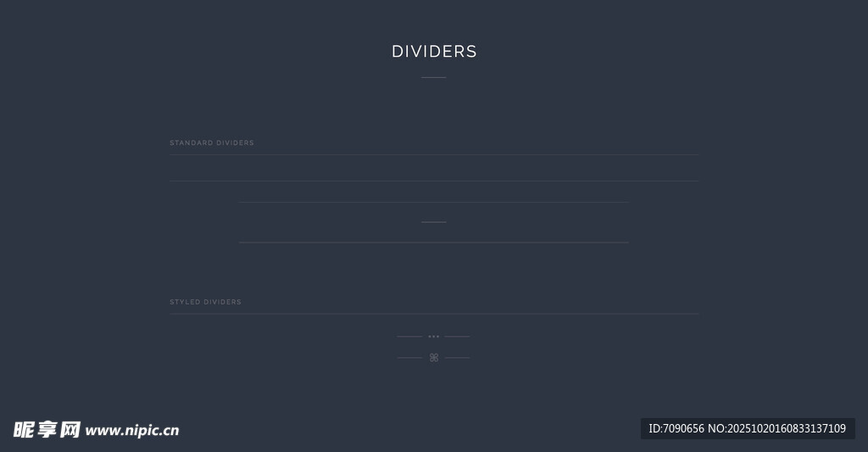The width and height of the screenshot is (868, 452).
Task: Click the line left of the three dots
Action: [409, 337]
